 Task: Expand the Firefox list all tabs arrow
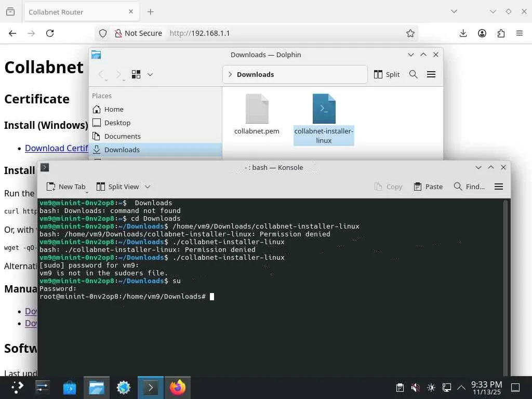click(454, 11)
